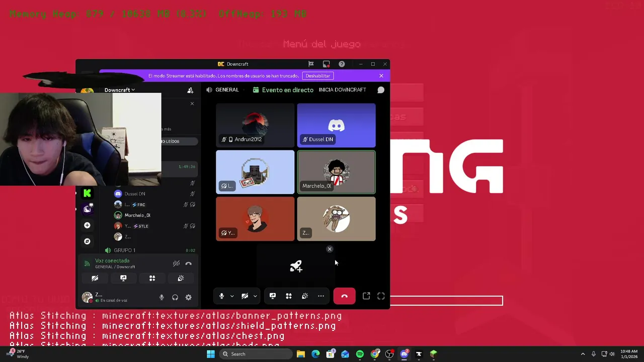This screenshot has width=644, height=362.
Task: Open activities icon in call toolbar
Action: click(289, 296)
